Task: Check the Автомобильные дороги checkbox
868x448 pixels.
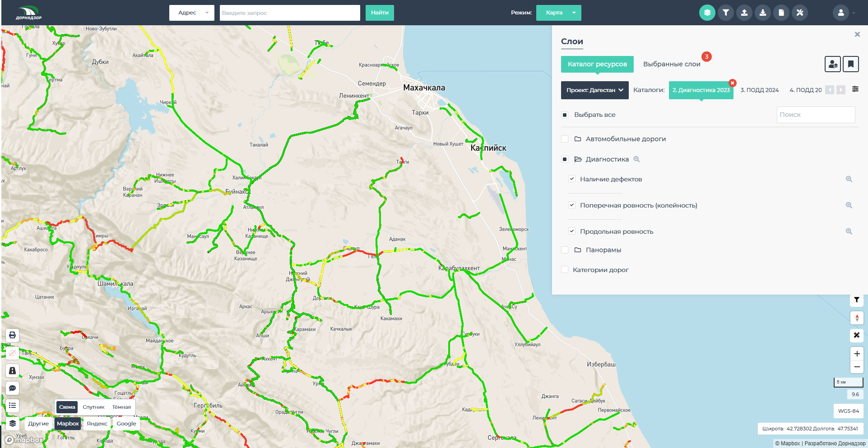Action: pos(565,139)
